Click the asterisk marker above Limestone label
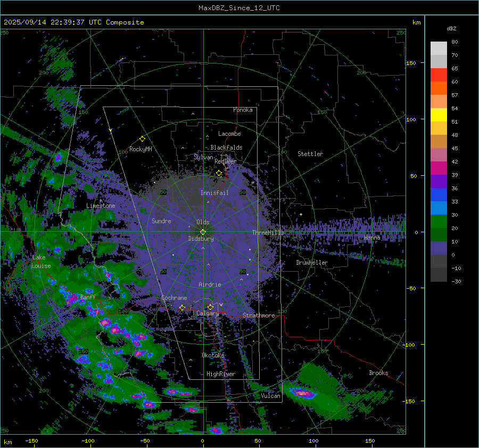The image size is (479, 448). coord(101,201)
